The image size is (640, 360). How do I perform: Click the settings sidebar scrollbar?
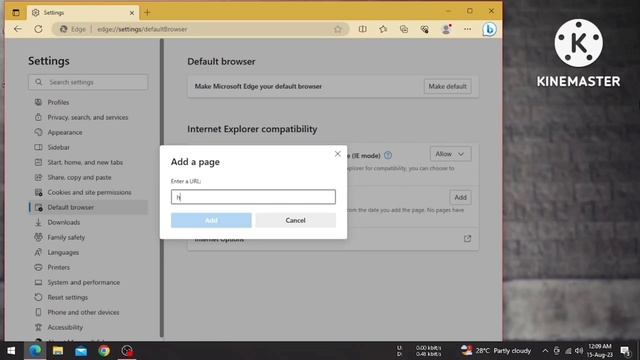pyautogui.click(x=162, y=188)
